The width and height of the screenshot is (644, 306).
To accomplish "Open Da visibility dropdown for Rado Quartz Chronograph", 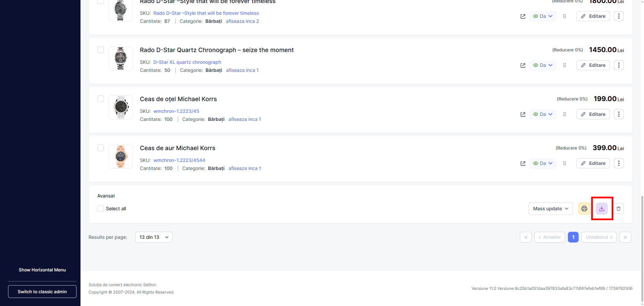I will pyautogui.click(x=543, y=65).
